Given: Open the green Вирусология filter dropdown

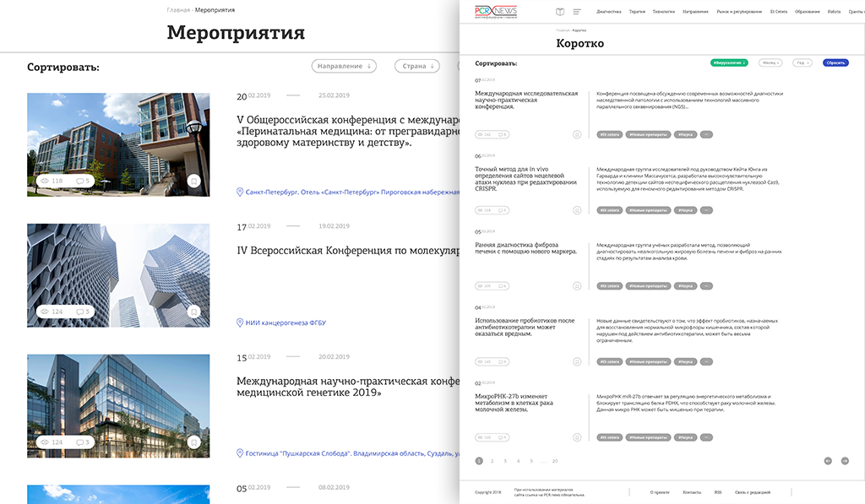Looking at the screenshot, I should [729, 62].
